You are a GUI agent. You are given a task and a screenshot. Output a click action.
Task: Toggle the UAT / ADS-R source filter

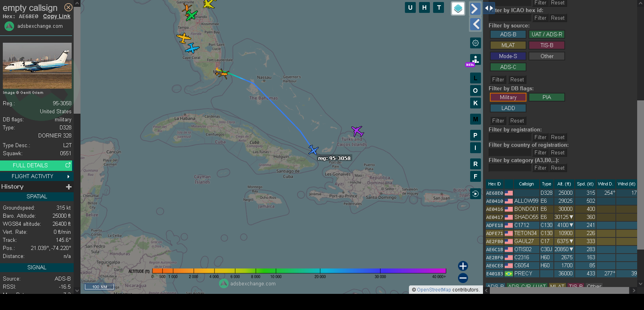pos(547,35)
